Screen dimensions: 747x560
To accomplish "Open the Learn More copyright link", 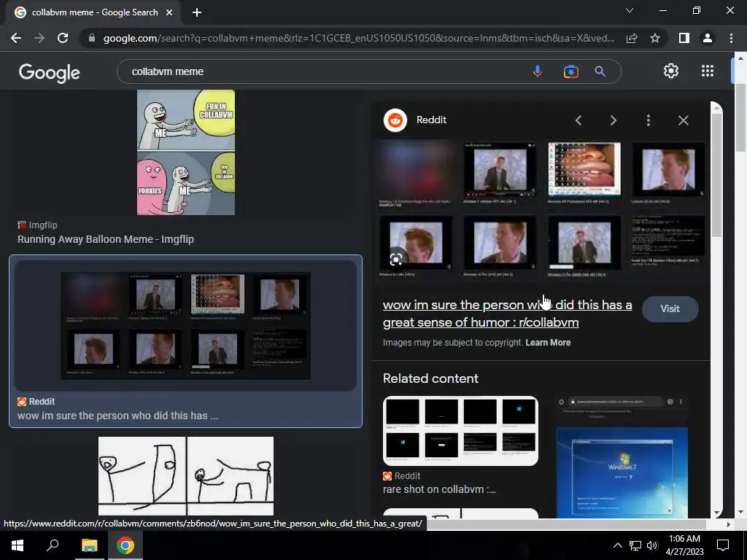I will point(548,343).
